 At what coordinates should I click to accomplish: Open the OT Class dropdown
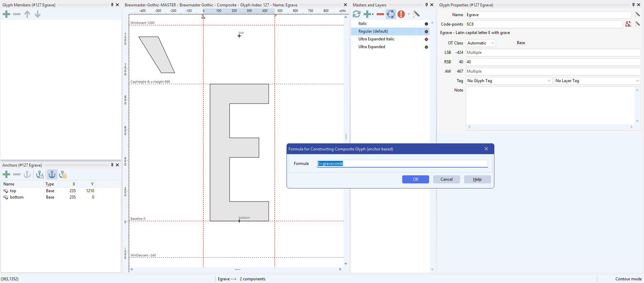(x=481, y=43)
